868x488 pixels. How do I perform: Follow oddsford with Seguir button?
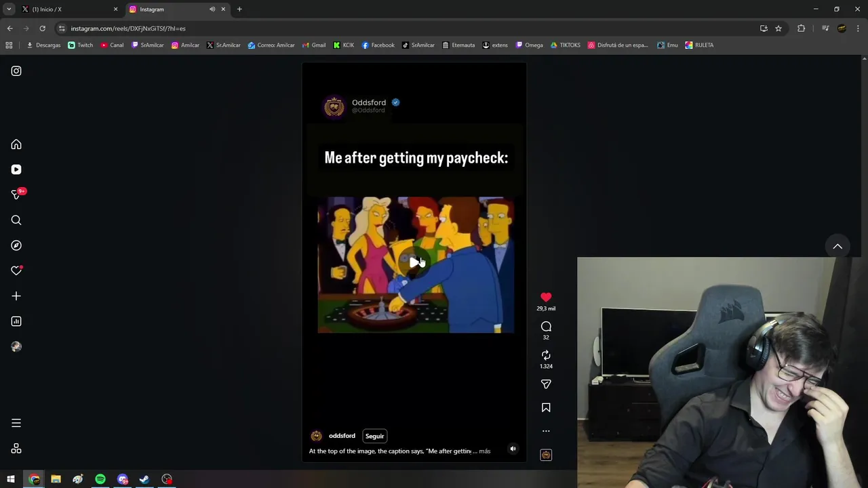click(x=374, y=436)
